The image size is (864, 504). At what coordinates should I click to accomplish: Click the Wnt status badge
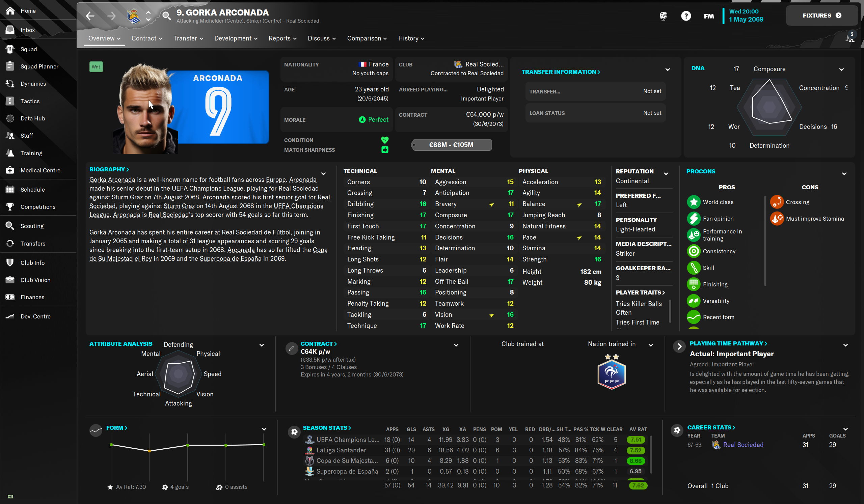pyautogui.click(x=96, y=67)
